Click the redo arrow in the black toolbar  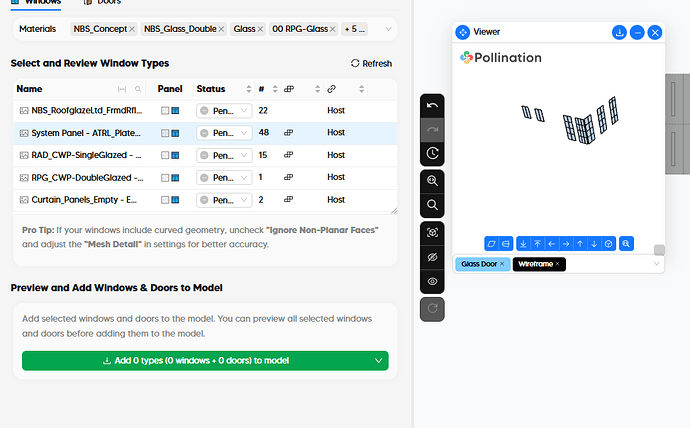point(432,130)
